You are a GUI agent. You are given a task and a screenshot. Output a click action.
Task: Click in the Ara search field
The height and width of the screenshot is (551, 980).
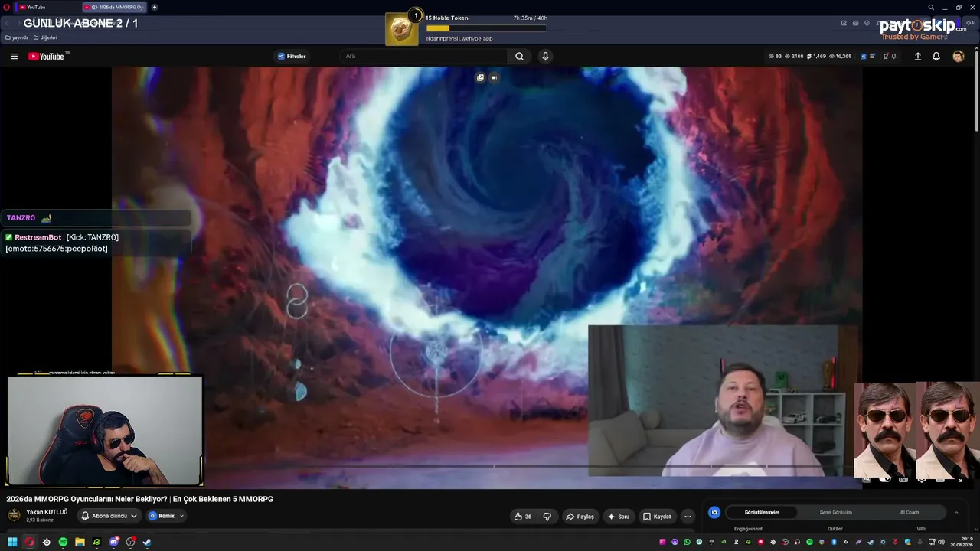424,56
